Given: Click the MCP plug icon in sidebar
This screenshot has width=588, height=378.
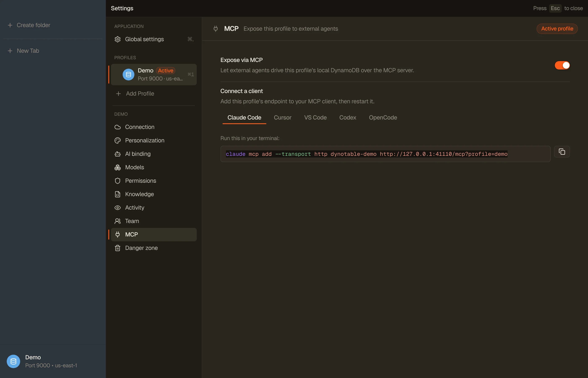Looking at the screenshot, I should click(x=118, y=234).
